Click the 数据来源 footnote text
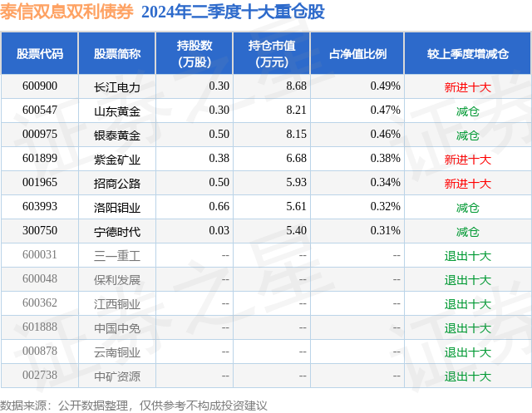This screenshot has height=413, width=532. pos(133,406)
